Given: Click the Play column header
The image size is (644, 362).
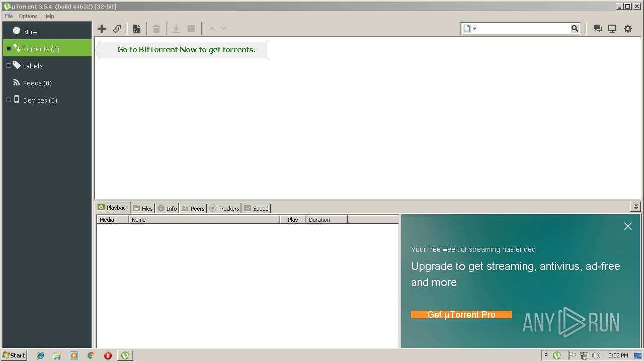Looking at the screenshot, I should point(293,220).
